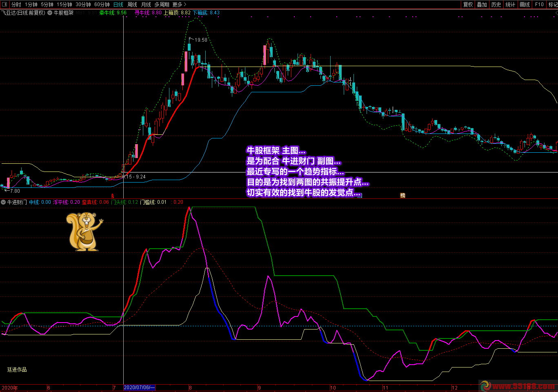558x392 pixels.
Task: Click the squirrel mascot image
Action: (84, 231)
